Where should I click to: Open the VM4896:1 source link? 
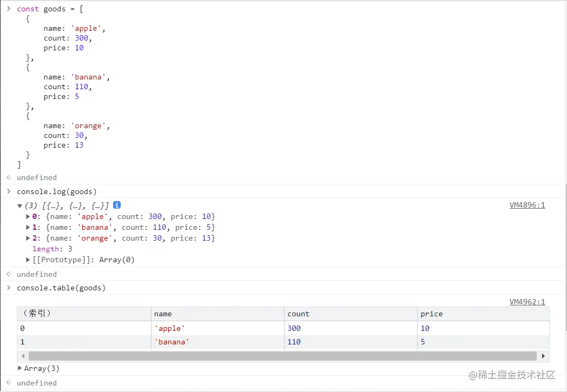coord(527,205)
